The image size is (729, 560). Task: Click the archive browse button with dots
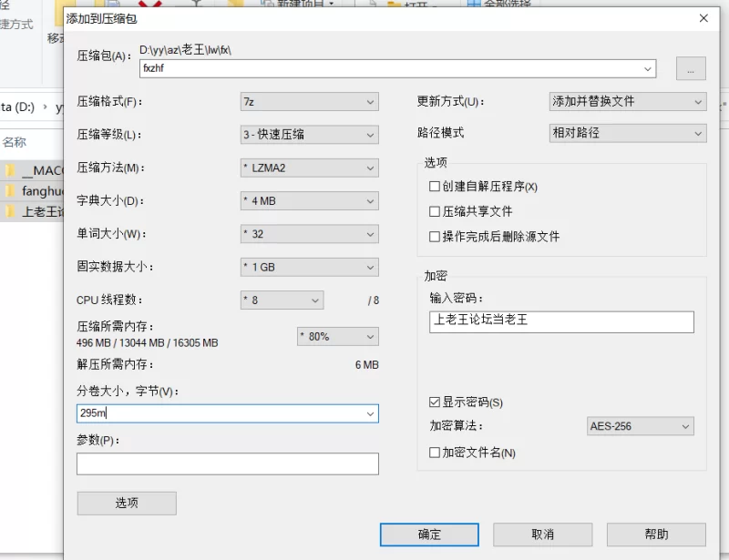tap(691, 68)
